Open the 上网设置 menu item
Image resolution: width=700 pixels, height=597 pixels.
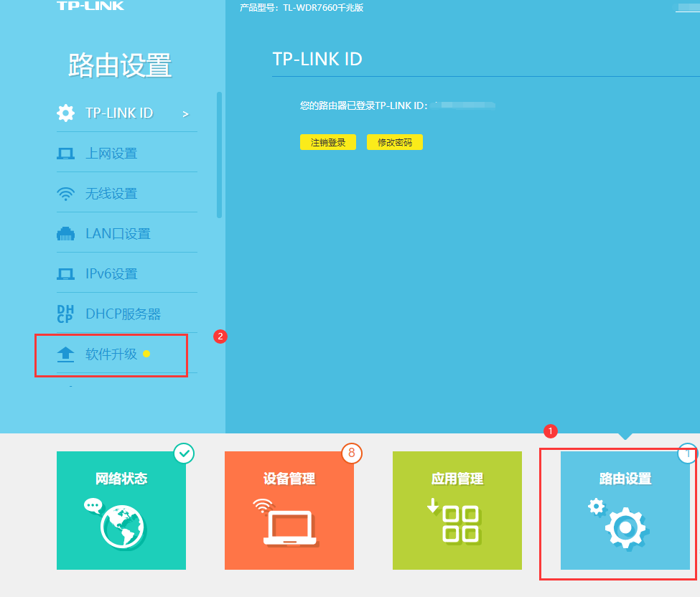click(127, 154)
